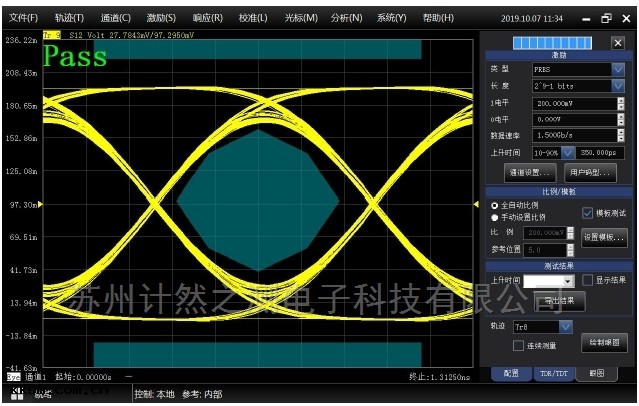The width and height of the screenshot is (639, 406).
Task: Switch to the TDR/TDT tab
Action: (x=553, y=373)
